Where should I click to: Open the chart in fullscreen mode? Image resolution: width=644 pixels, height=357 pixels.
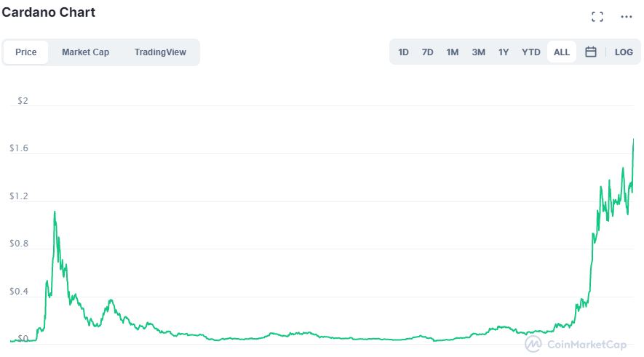point(597,17)
